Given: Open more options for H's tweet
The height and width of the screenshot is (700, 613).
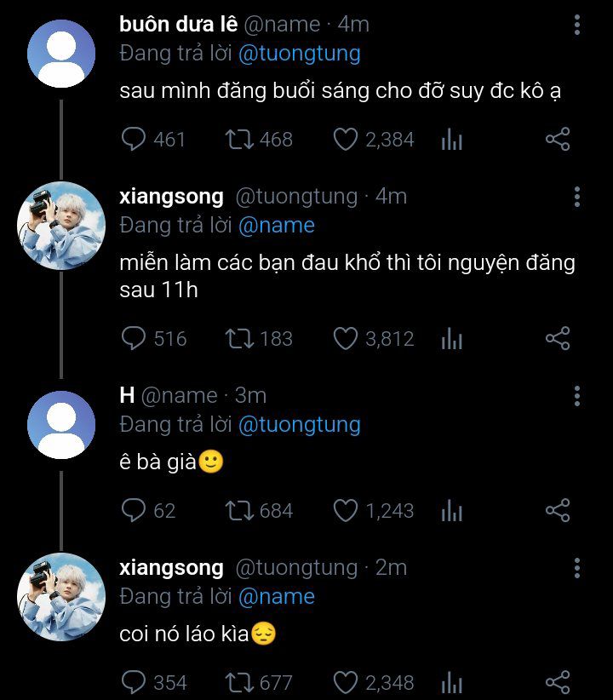Looking at the screenshot, I should [577, 396].
